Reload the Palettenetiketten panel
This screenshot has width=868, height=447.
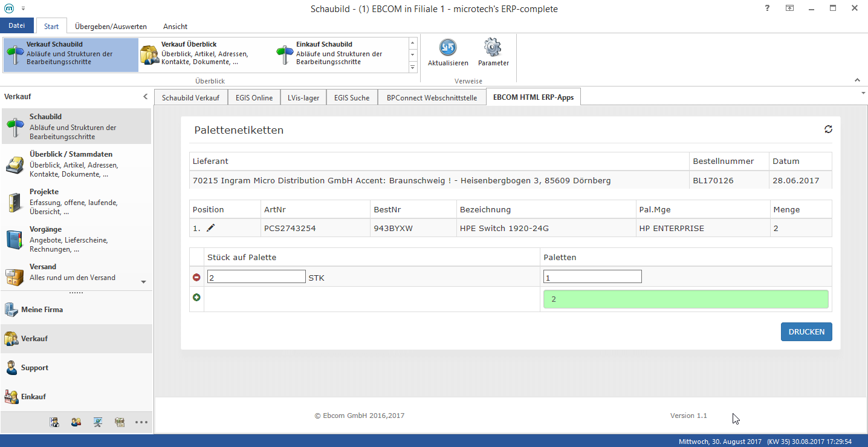[828, 129]
